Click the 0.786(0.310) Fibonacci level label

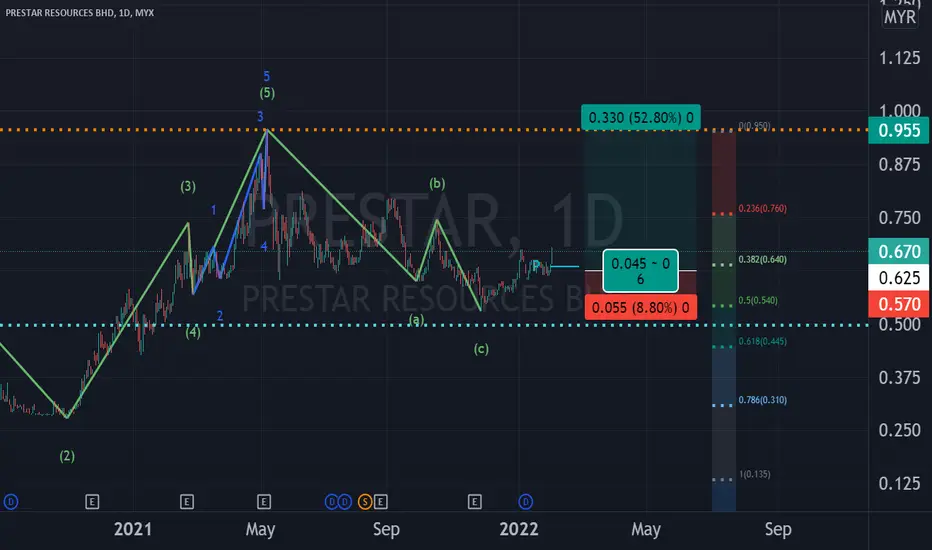click(x=763, y=400)
